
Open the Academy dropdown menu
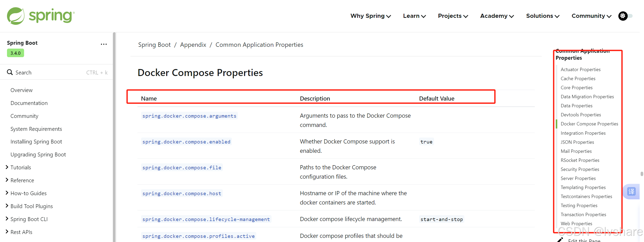(497, 16)
